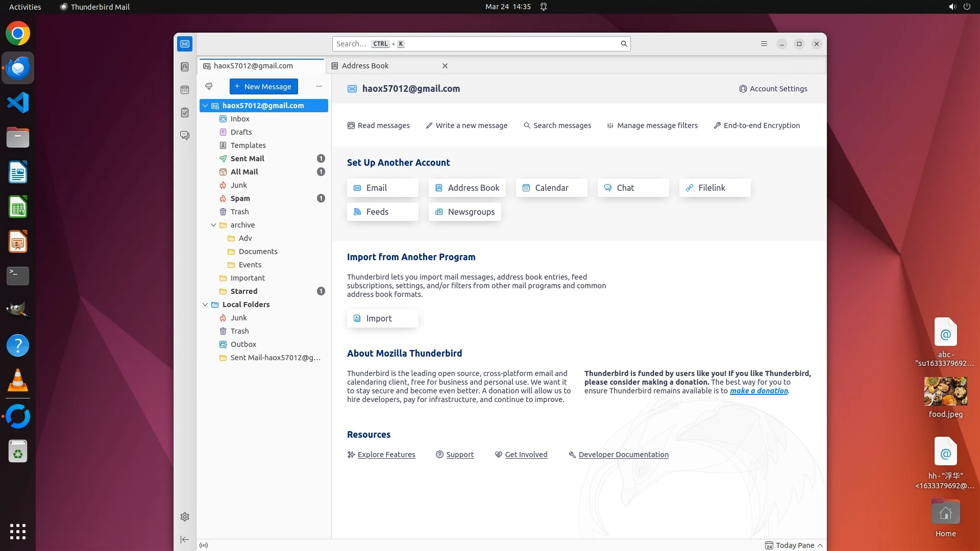Open the Chat space icon
The height and width of the screenshot is (551, 980).
pyautogui.click(x=185, y=136)
